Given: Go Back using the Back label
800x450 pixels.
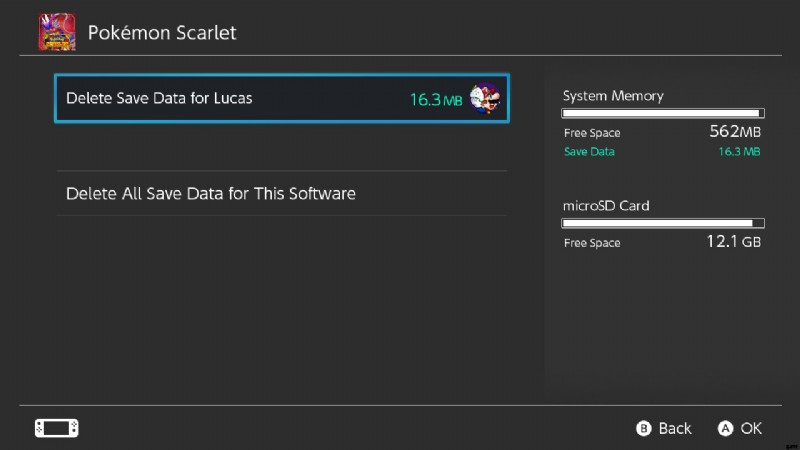Looking at the screenshot, I should [674, 429].
